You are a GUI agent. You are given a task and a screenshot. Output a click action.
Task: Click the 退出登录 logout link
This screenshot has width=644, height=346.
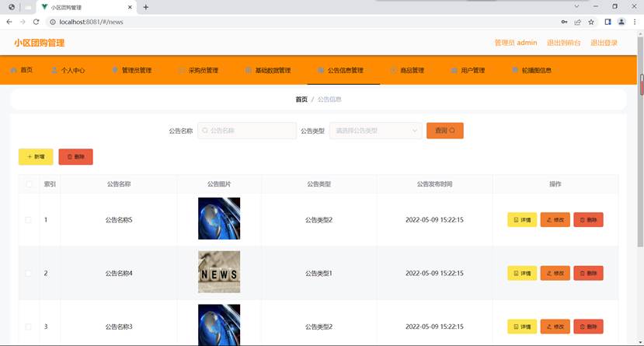(x=604, y=43)
